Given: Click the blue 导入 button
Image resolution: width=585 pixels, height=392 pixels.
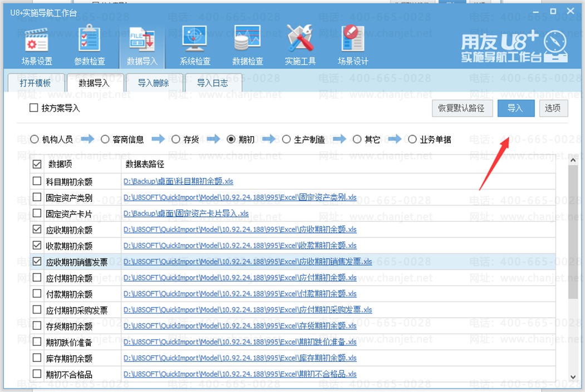Looking at the screenshot, I should 515,108.
